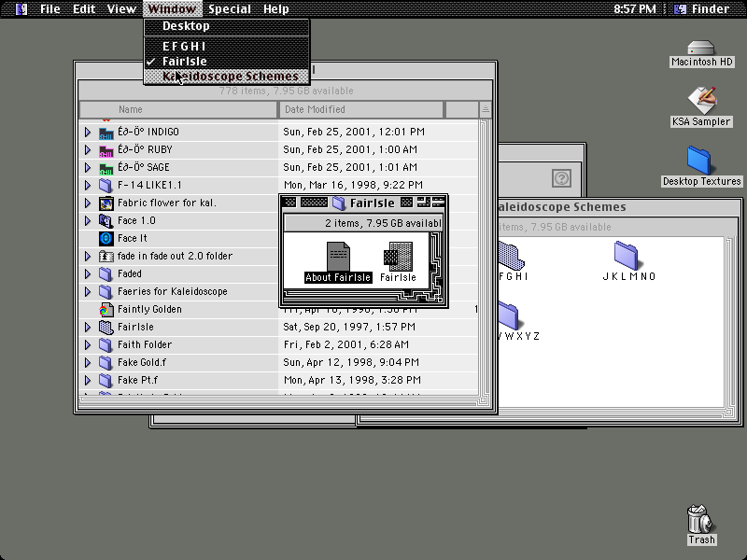Choose Desktop from the Window menu
This screenshot has height=560, width=747.
click(227, 26)
